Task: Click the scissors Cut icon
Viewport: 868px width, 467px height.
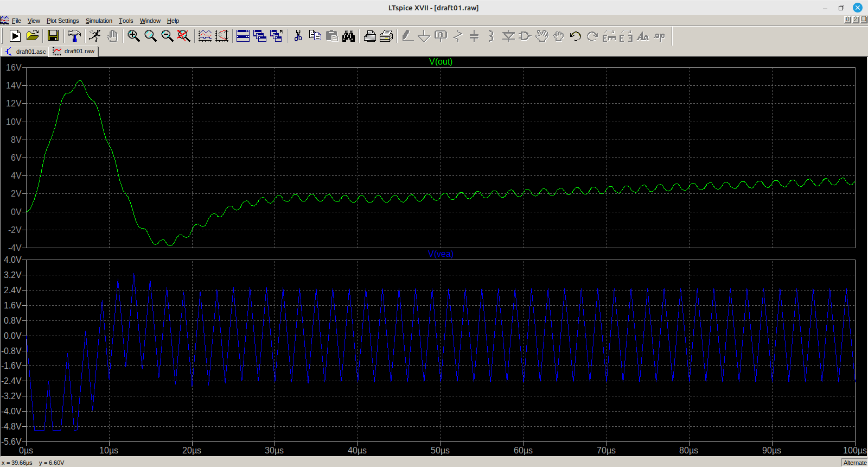Action: click(x=298, y=36)
